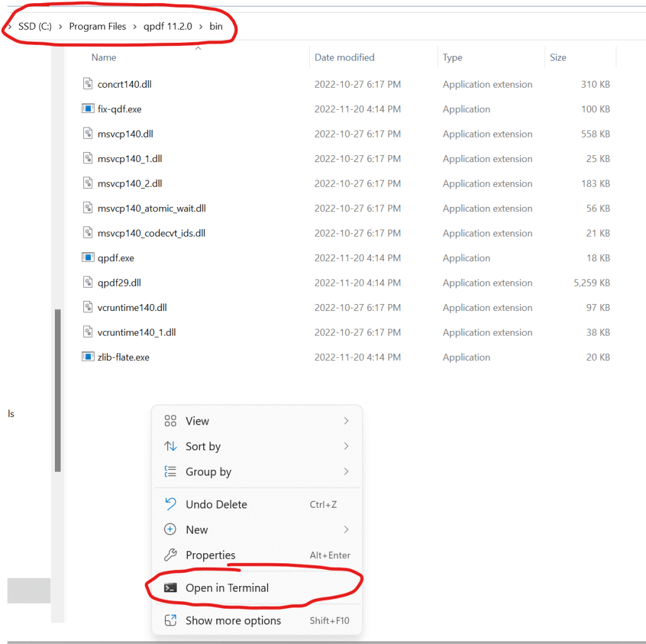The image size is (646, 644).
Task: Choose View in the context menu
Action: pos(257,421)
